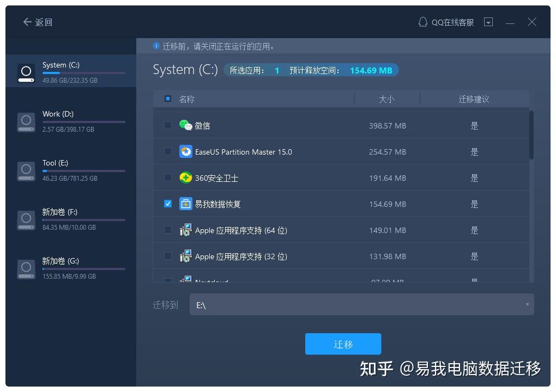Select System (C:) drive in sidebar

[71, 71]
